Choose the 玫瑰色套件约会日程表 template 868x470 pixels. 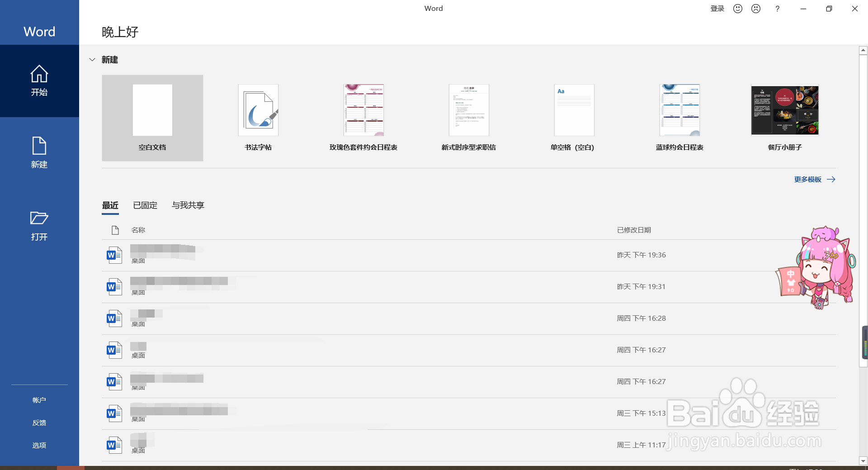point(363,118)
